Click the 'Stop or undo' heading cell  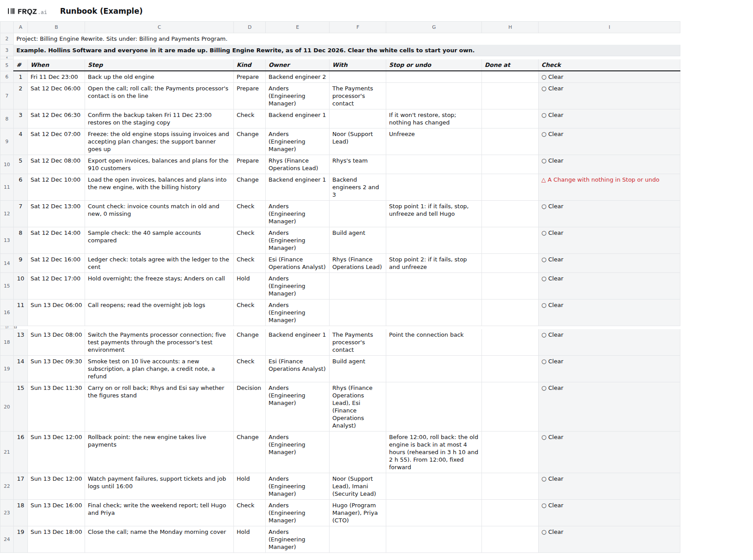point(434,65)
